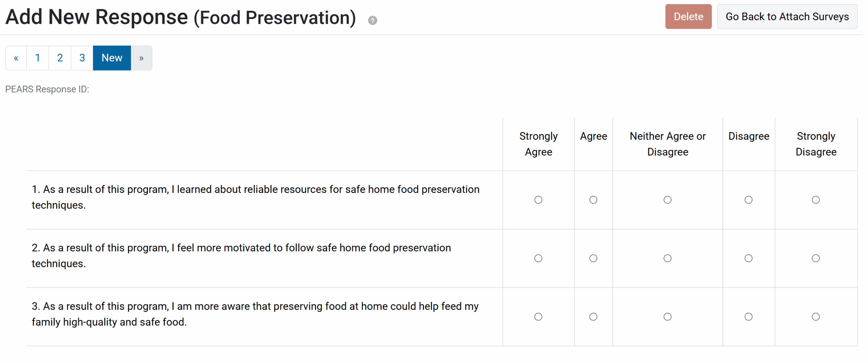Select Strongly Disagree for question 3
The height and width of the screenshot is (363, 868).
tap(815, 317)
